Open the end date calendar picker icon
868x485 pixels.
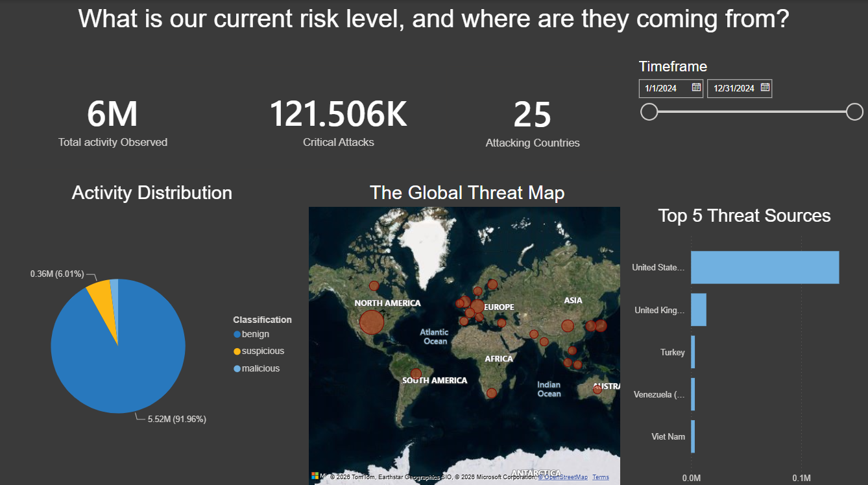tap(765, 88)
